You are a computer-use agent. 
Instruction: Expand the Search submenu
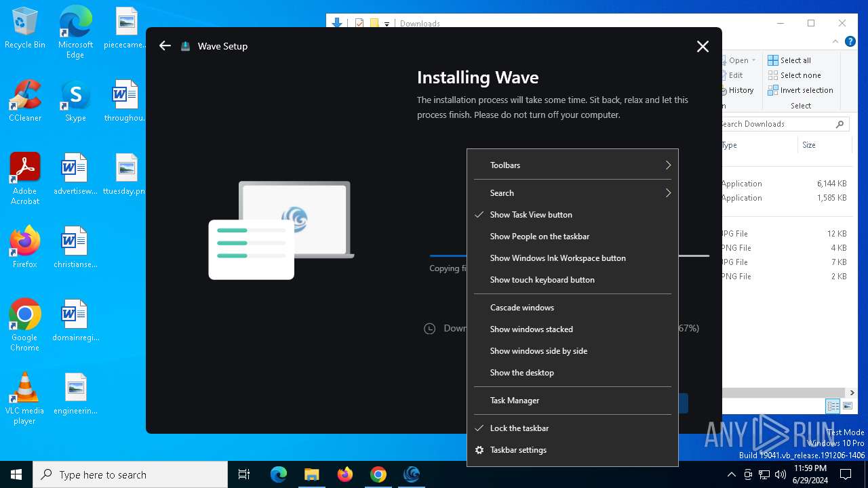tap(572, 193)
